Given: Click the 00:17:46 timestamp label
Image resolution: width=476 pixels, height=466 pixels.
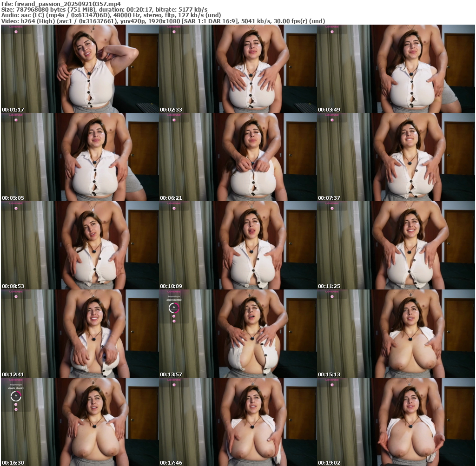Looking at the screenshot, I should click(171, 463).
